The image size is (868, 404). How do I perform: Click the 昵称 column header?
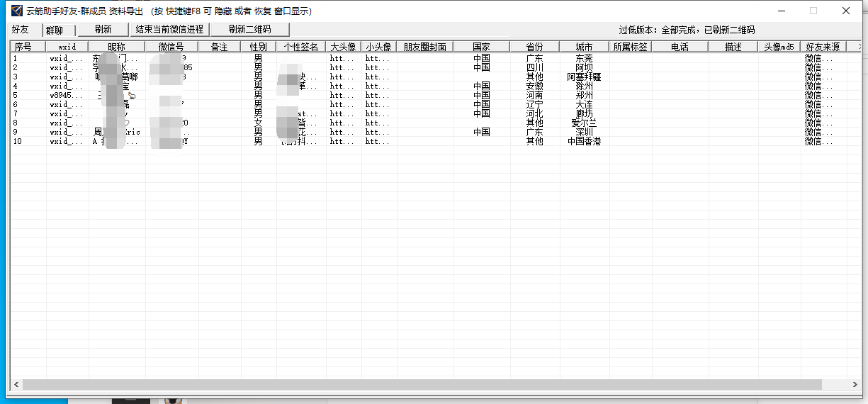[117, 47]
